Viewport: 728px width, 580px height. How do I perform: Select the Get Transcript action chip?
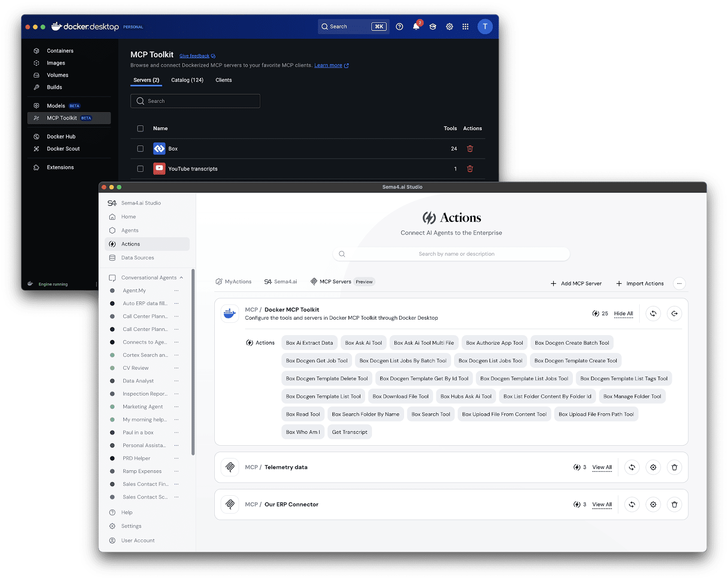coord(349,432)
